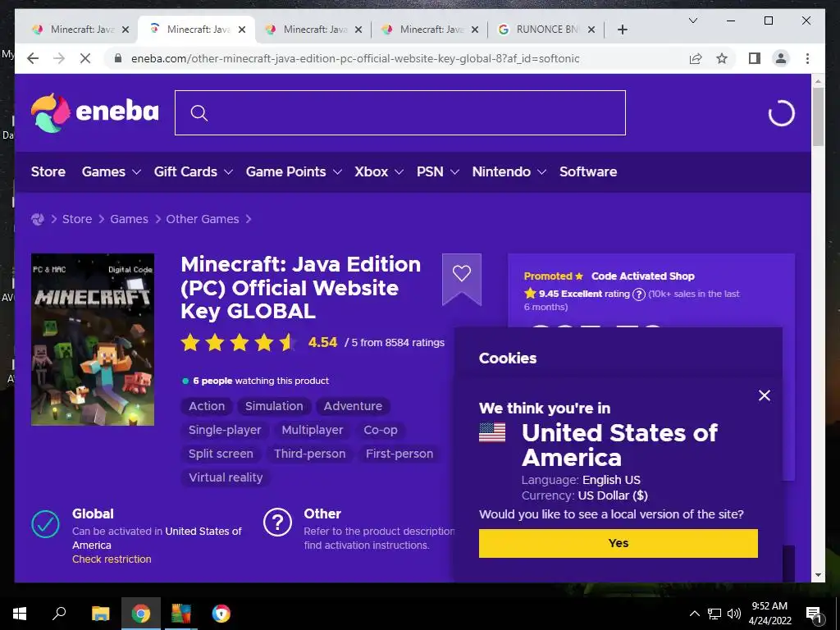Select the Virtual reality tag
Screen dimensions: 840x630
click(x=226, y=477)
